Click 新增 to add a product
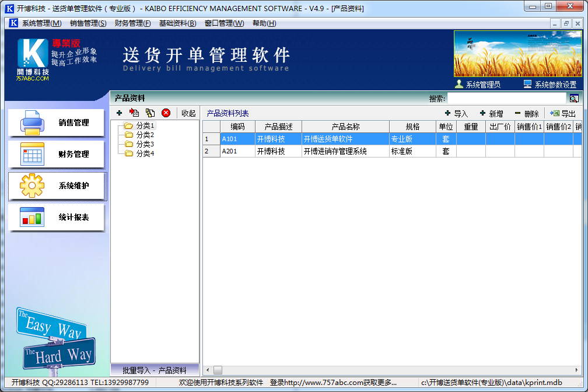The height and width of the screenshot is (392, 588). tap(491, 114)
